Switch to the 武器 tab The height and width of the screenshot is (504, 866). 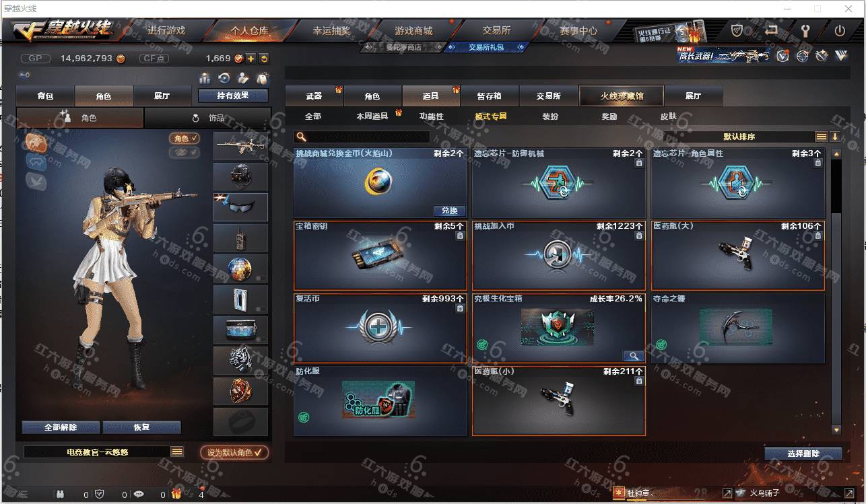[x=314, y=96]
